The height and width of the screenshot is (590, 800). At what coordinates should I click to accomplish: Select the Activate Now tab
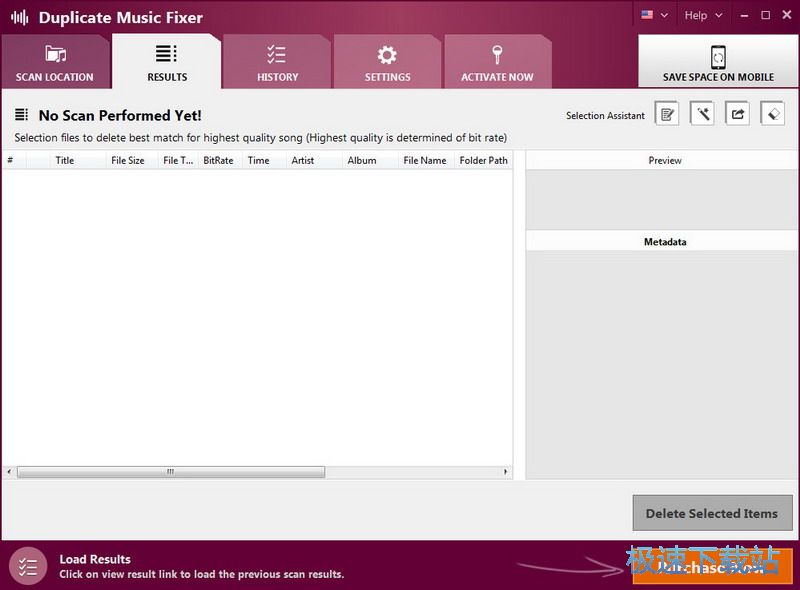coord(497,63)
